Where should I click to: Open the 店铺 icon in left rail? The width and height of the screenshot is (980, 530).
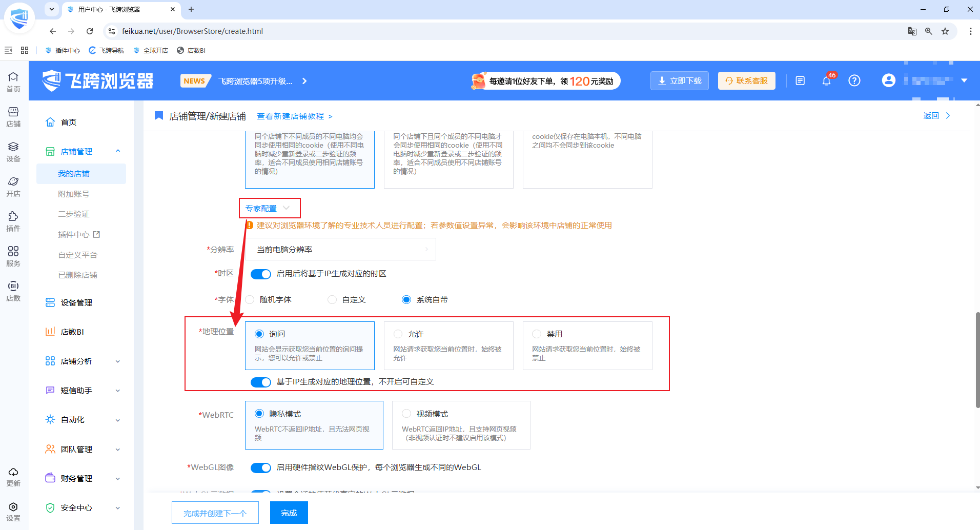click(13, 117)
